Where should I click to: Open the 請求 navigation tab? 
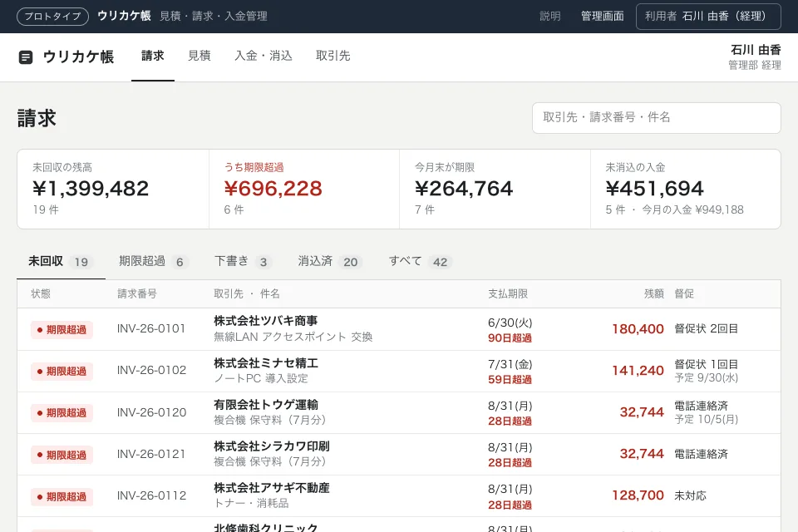153,56
